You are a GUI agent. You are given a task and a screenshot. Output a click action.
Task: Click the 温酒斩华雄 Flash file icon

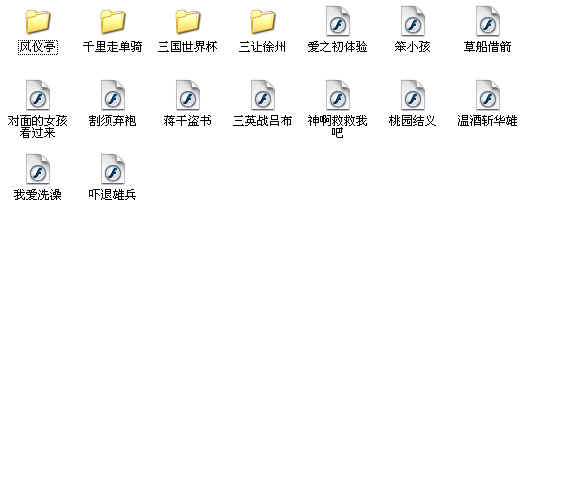[487, 95]
